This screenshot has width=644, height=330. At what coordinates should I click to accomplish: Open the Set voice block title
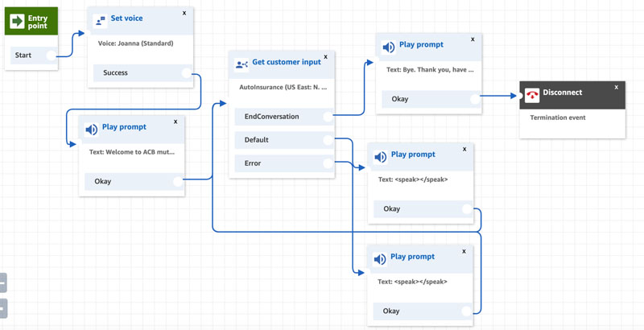(127, 19)
